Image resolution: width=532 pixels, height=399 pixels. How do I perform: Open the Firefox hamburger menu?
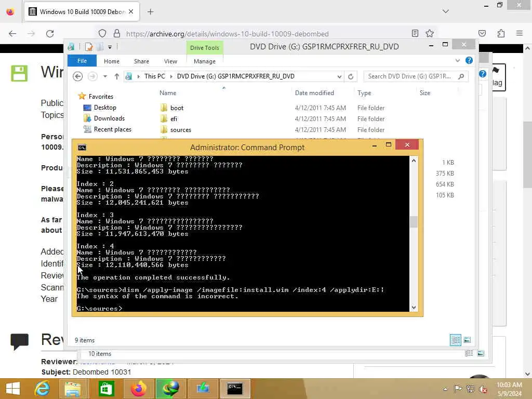(519, 33)
